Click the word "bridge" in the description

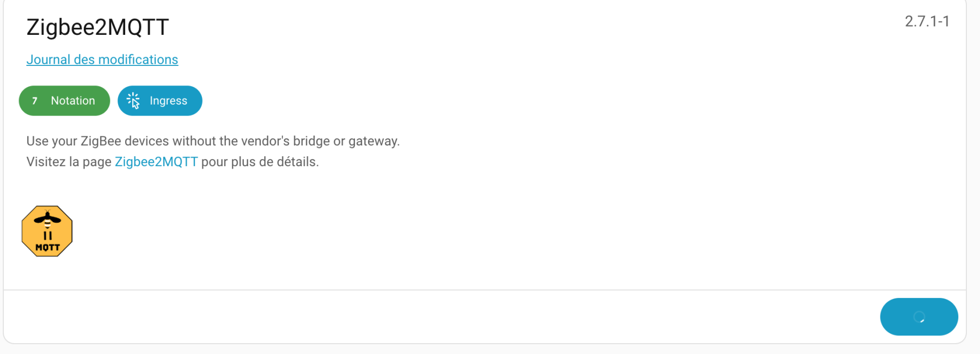pyautogui.click(x=311, y=141)
